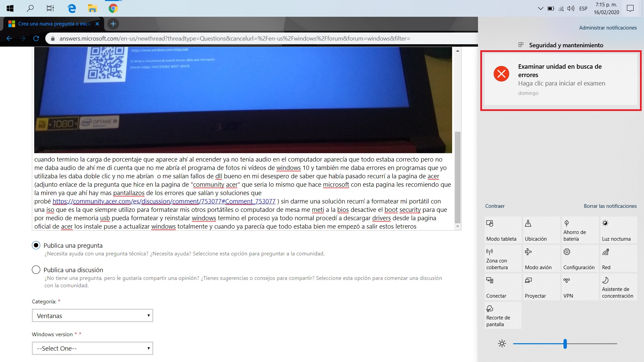Toggle Ahorro de batería quick action
Screen dimensions: 644x362
click(580, 230)
